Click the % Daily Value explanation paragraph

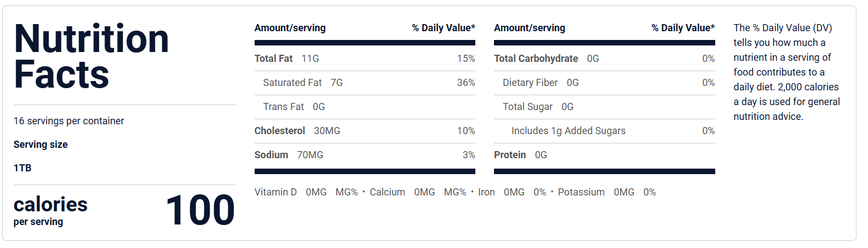click(x=786, y=72)
